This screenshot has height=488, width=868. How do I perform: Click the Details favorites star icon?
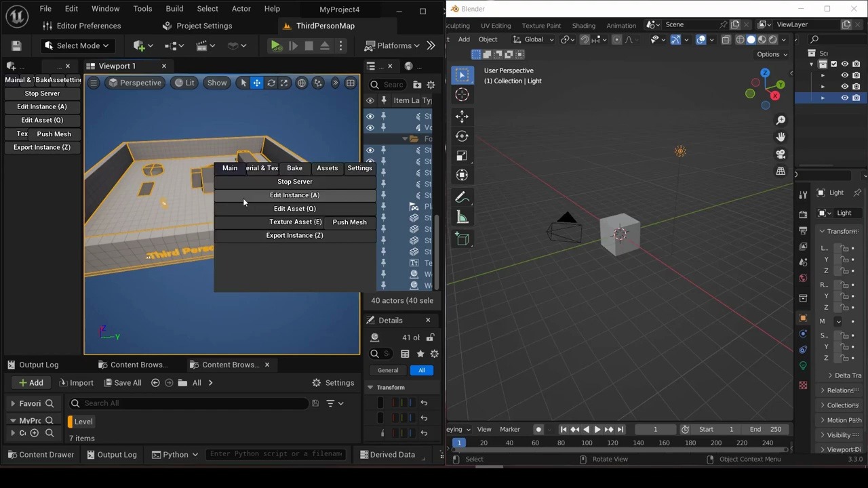[420, 353]
